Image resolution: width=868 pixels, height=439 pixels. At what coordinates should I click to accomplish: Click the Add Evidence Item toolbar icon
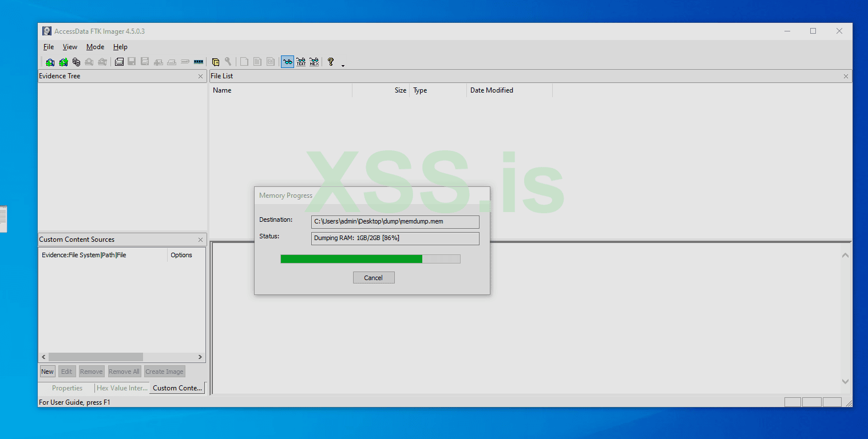click(x=50, y=62)
